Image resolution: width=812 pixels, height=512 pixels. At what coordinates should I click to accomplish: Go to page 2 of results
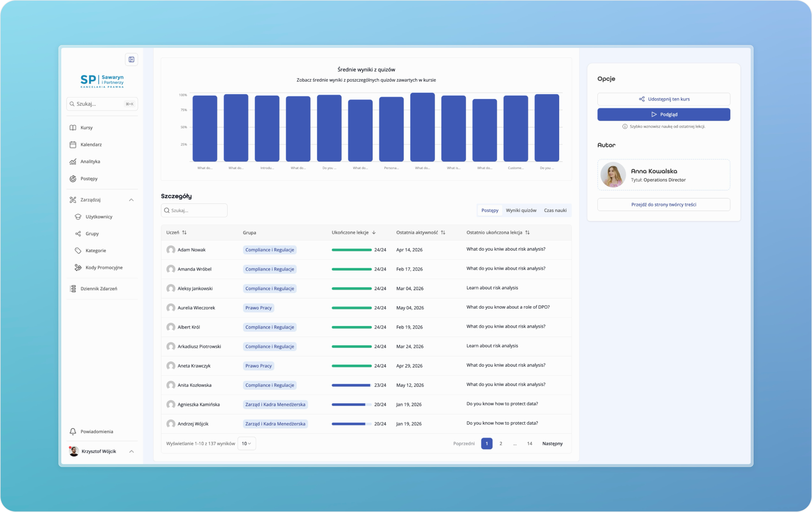click(x=501, y=443)
